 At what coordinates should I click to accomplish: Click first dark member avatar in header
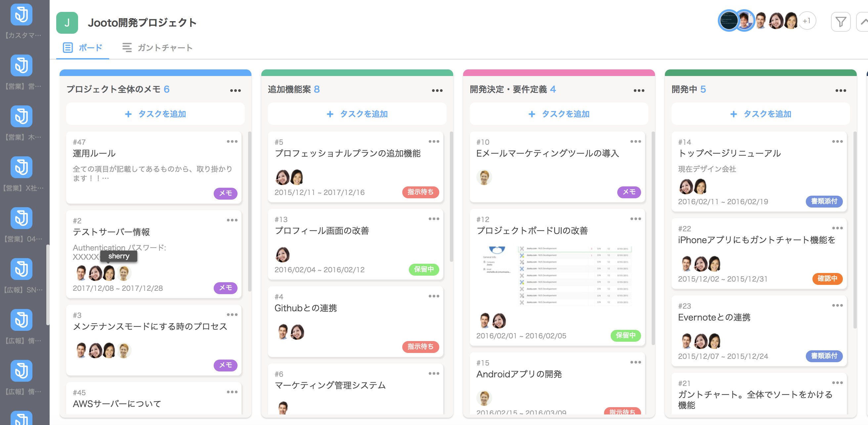(728, 21)
